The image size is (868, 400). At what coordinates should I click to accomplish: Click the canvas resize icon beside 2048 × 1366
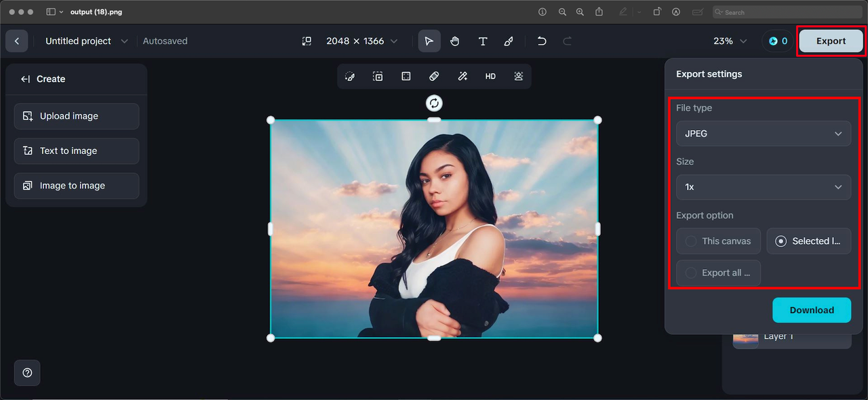pyautogui.click(x=307, y=41)
